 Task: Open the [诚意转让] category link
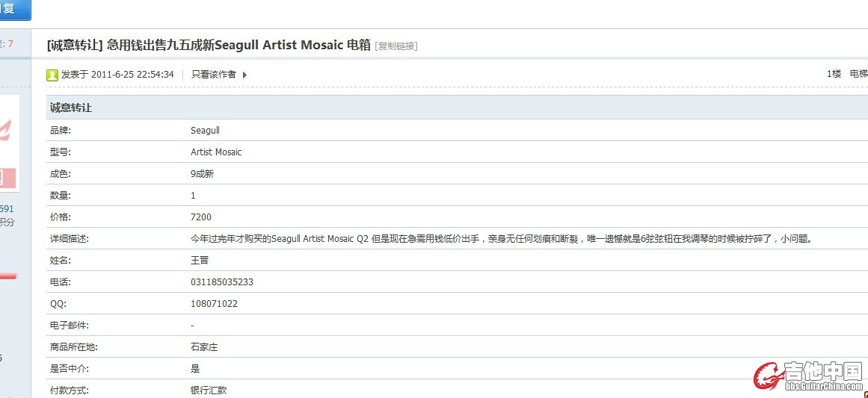[76, 45]
